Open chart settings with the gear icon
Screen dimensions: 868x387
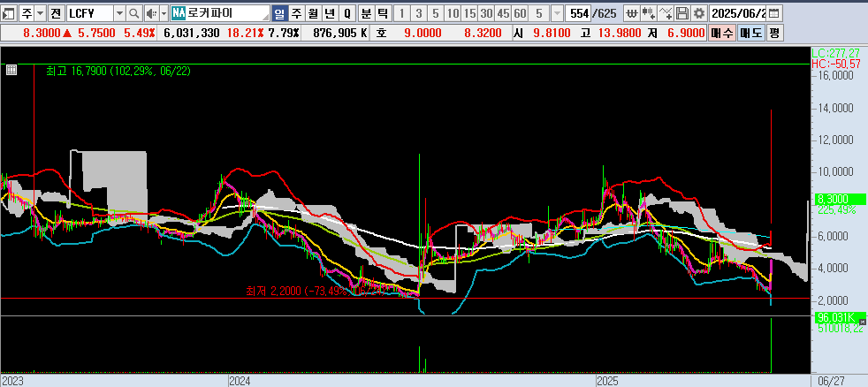[x=700, y=12]
